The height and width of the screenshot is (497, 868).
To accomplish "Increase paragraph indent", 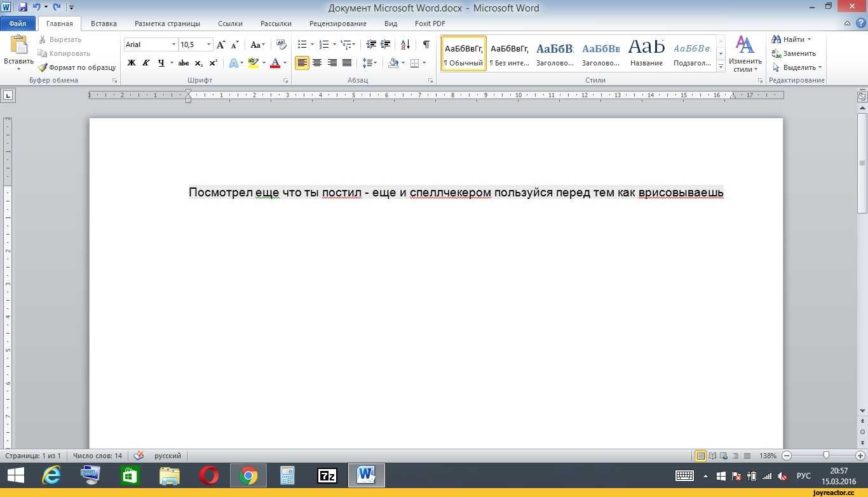I will [x=385, y=44].
